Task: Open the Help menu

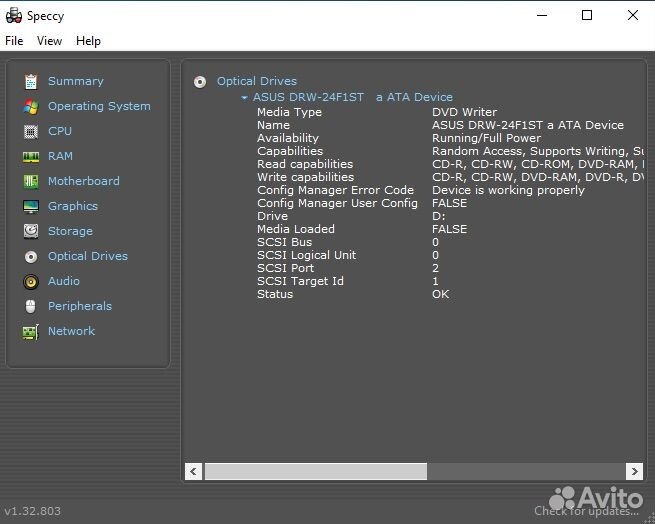Action: [88, 41]
